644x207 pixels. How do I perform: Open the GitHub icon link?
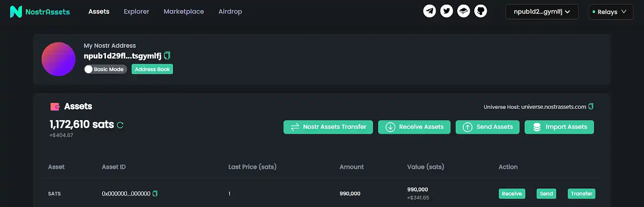(481, 11)
